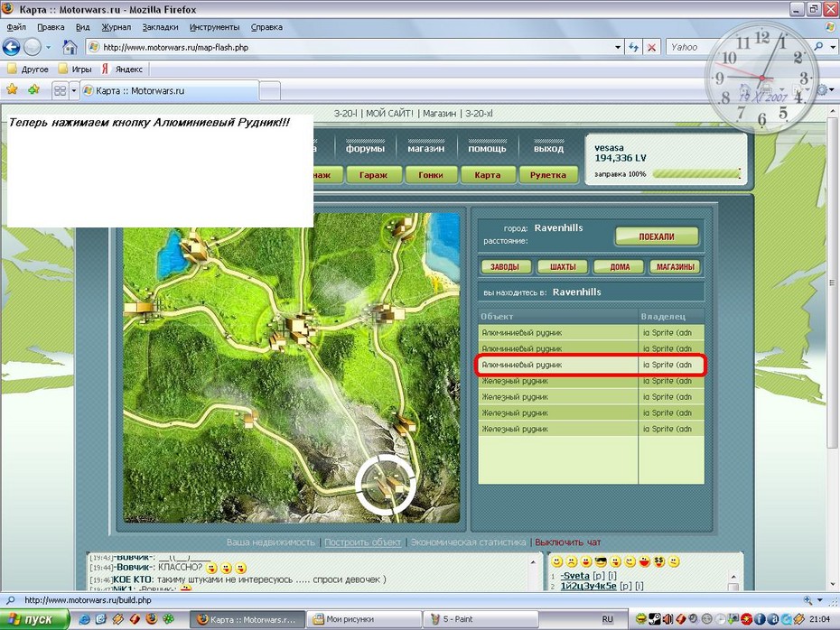
Task: Open the back history dropdown arrow
Action: click(48, 47)
